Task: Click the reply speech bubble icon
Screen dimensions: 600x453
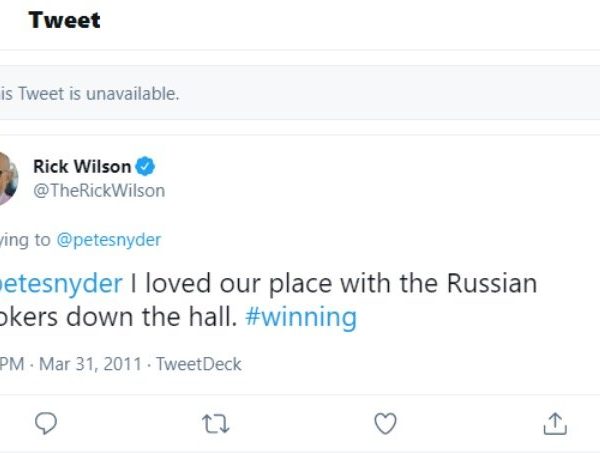Action: tap(46, 424)
